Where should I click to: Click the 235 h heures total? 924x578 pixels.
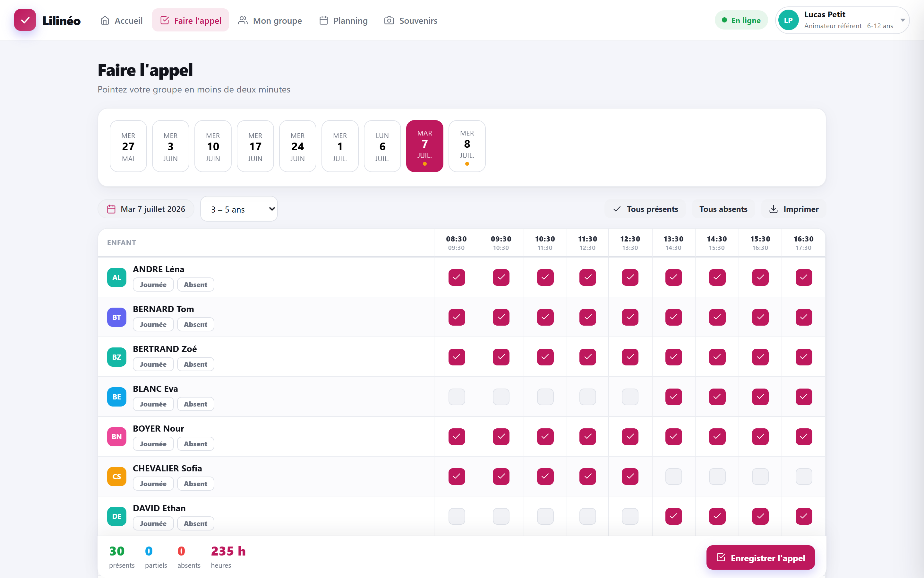[228, 557]
